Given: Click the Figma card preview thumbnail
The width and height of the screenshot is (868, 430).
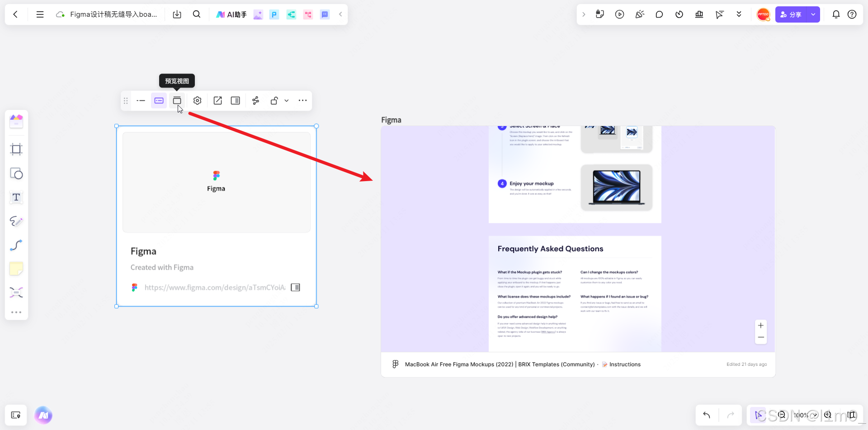Looking at the screenshot, I should tap(217, 182).
